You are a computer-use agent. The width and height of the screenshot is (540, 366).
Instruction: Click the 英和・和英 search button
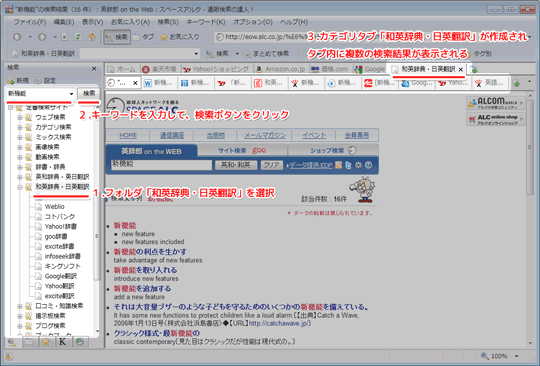(x=236, y=165)
